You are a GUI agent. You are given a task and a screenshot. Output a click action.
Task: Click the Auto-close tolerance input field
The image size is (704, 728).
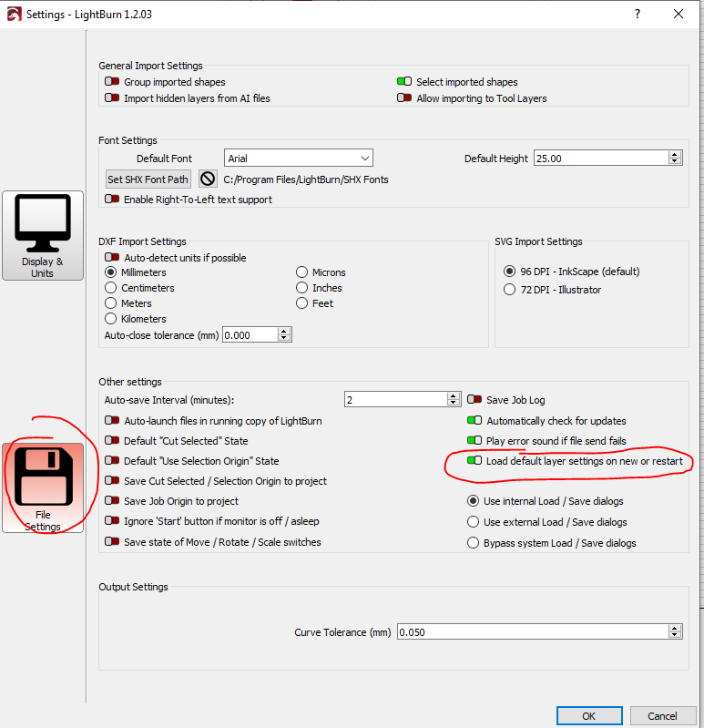click(x=250, y=335)
